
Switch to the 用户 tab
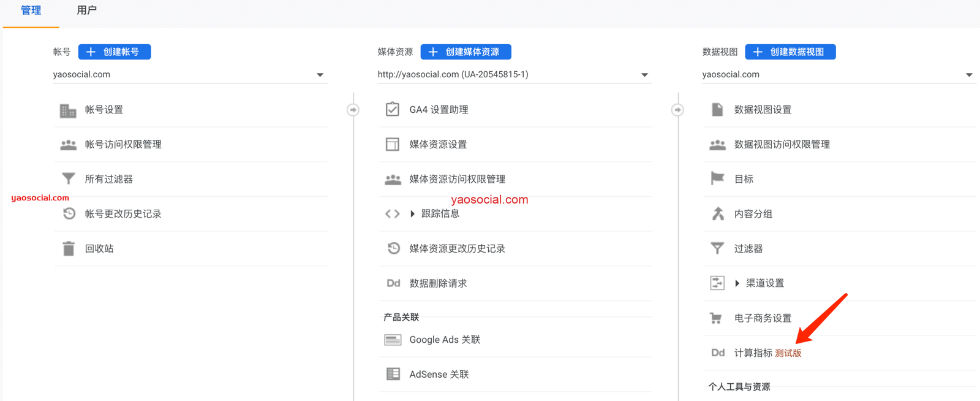click(x=86, y=10)
